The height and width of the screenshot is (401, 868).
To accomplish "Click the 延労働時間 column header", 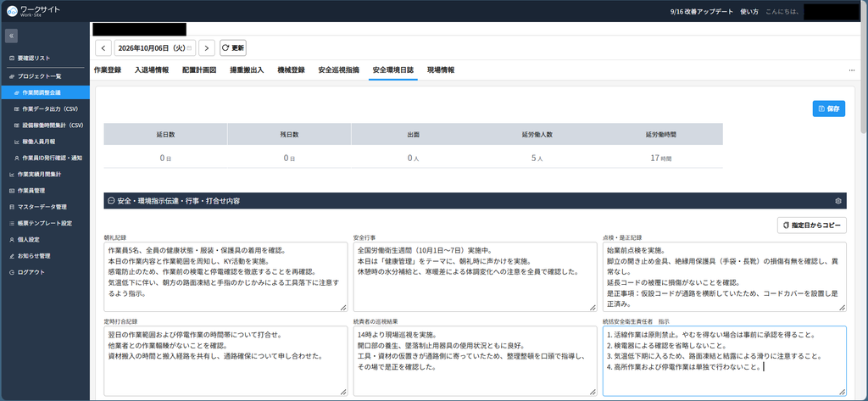I will [661, 134].
